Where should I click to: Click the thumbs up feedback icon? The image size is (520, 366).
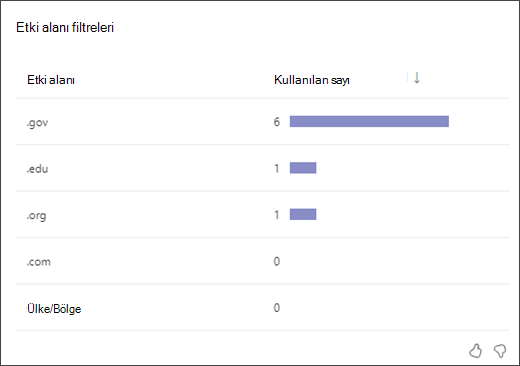(475, 351)
